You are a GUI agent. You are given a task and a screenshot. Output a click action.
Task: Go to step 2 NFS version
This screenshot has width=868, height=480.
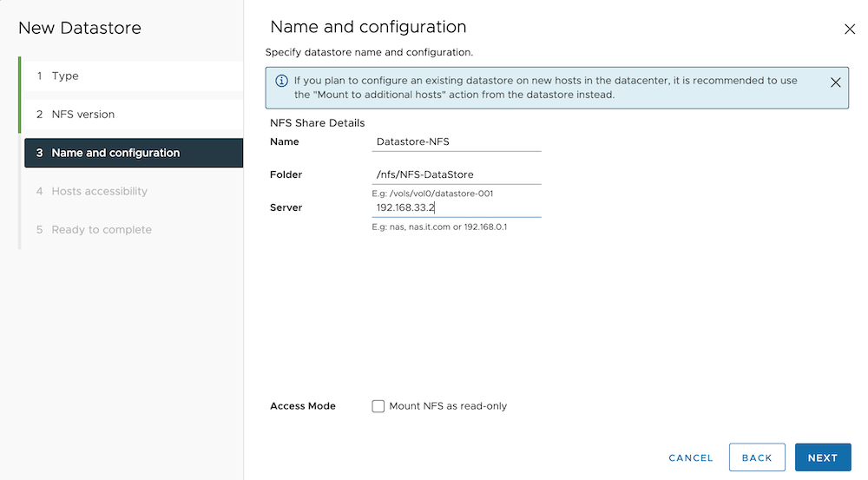[82, 115]
